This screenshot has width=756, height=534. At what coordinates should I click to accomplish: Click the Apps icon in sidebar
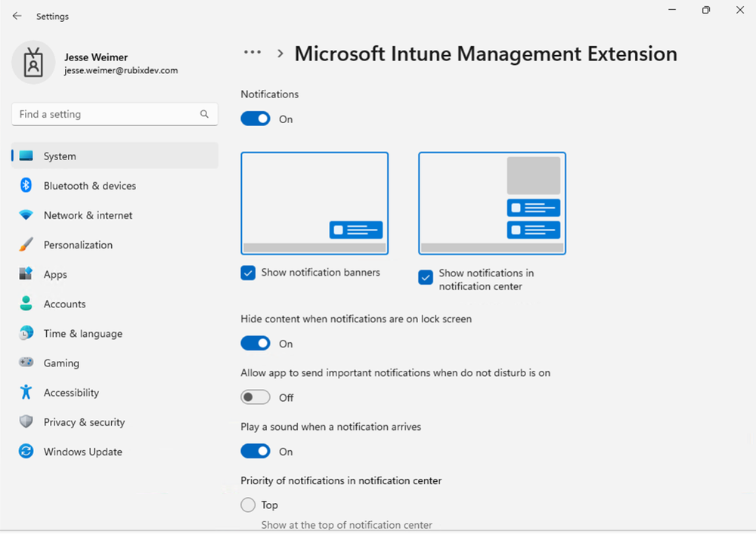pyautogui.click(x=26, y=273)
